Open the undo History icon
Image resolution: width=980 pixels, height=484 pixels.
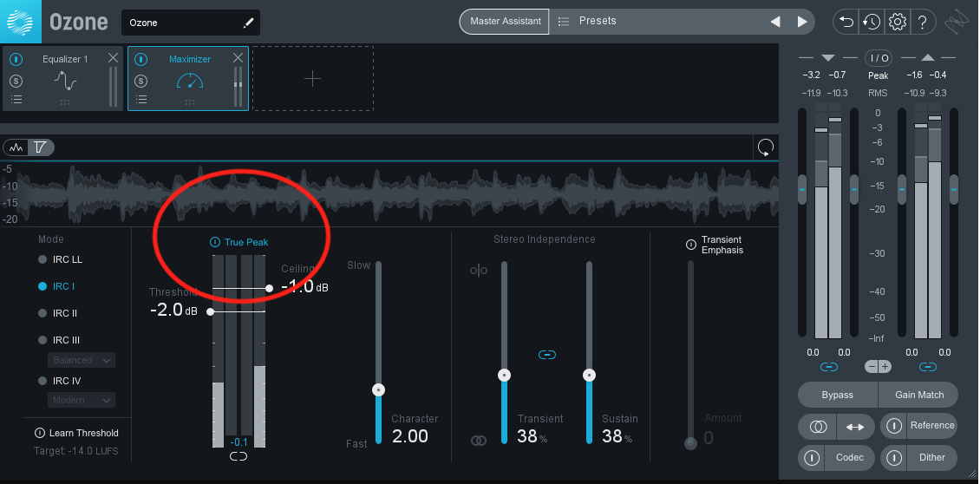coord(872,22)
